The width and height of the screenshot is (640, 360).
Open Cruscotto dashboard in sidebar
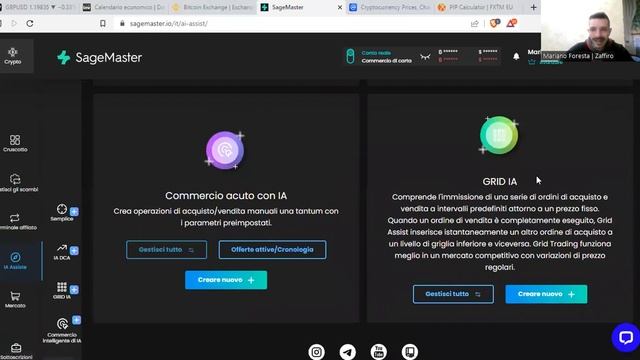[x=15, y=144]
